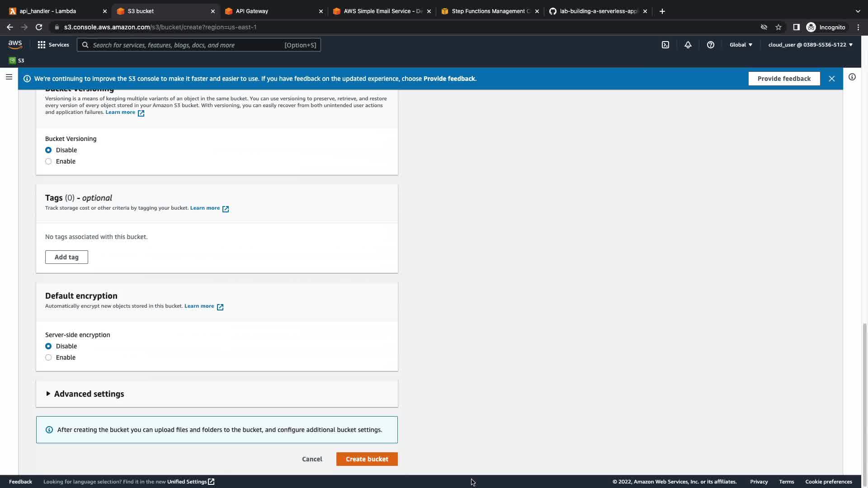Open the Services grid menu
Screen dimensions: 868x488
tap(53, 45)
